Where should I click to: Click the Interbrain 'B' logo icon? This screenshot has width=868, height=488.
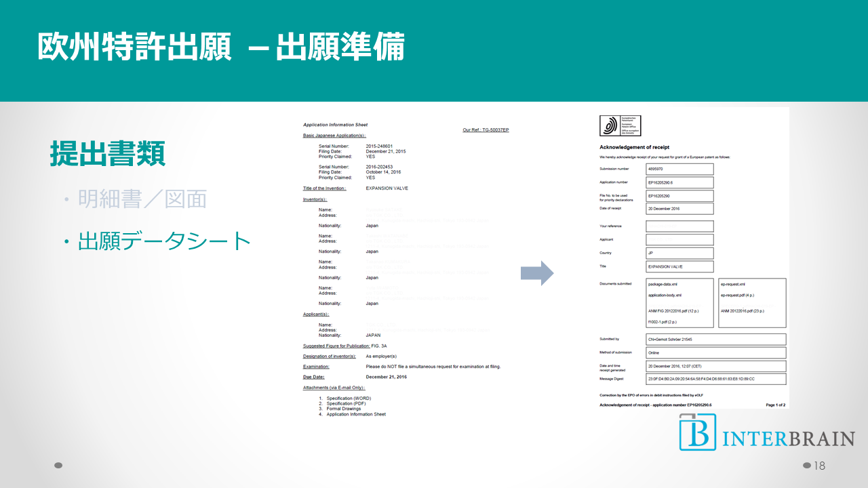coord(697,433)
